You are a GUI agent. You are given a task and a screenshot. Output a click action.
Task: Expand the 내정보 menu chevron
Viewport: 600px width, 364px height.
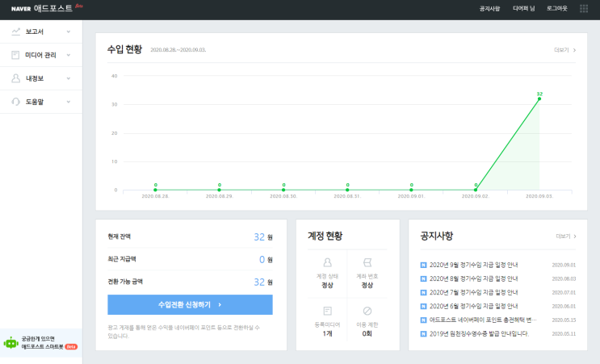(x=69, y=78)
